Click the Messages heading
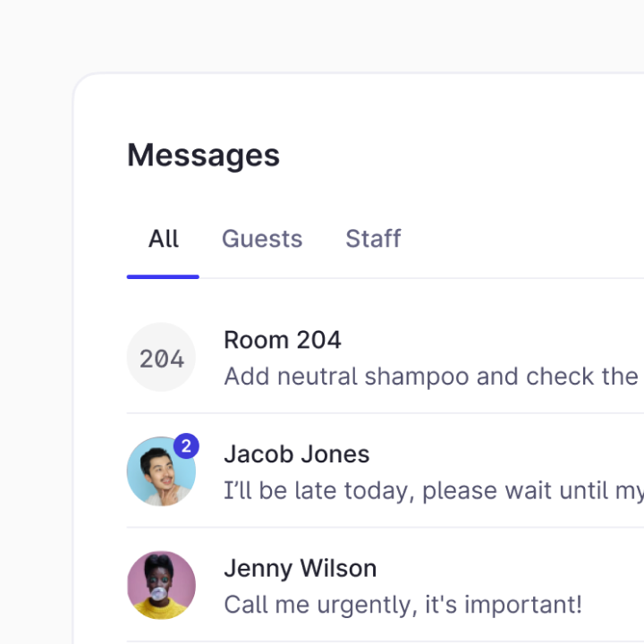The image size is (644, 644). pyautogui.click(x=203, y=155)
